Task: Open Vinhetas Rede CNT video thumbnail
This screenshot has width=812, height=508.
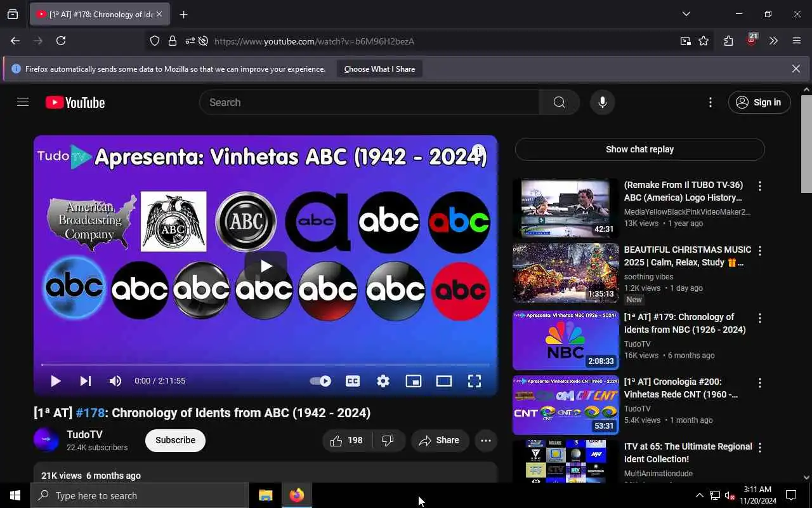Action: click(566, 405)
